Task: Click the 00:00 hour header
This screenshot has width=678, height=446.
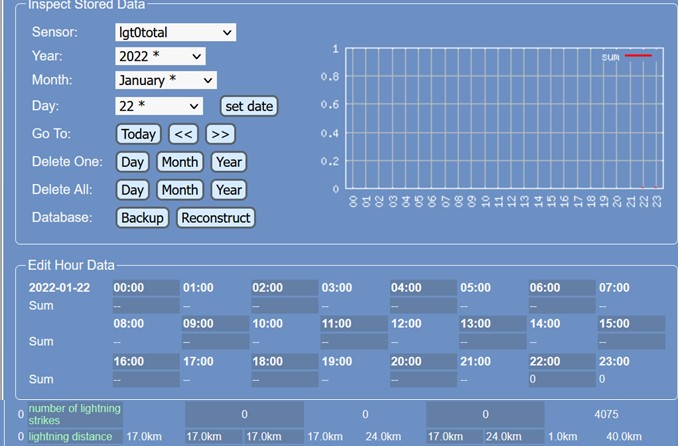Action: [x=146, y=288]
